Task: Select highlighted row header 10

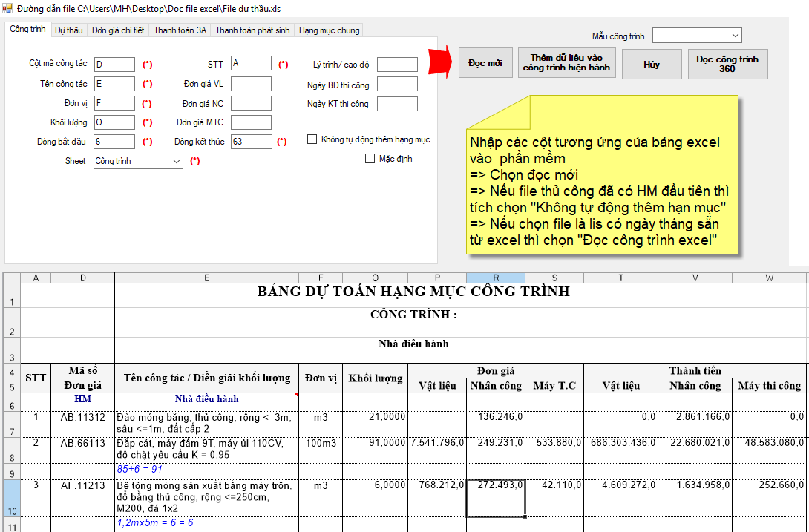Action: pyautogui.click(x=11, y=498)
